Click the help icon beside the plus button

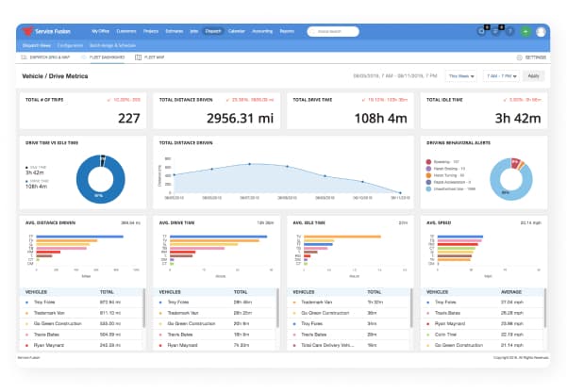(509, 31)
